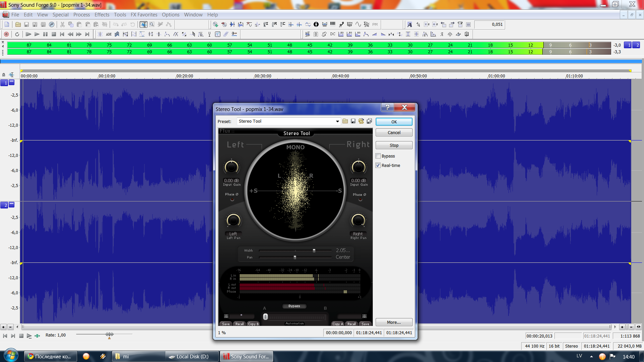Click Play All in transport toolbar
This screenshot has width=644, height=362.
click(29, 34)
